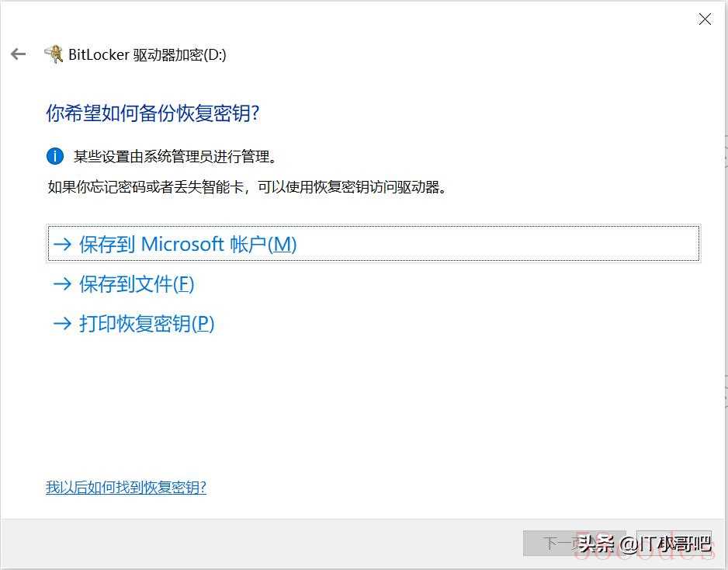Click the BitLocker key-and-lock icon
The width and height of the screenshot is (728, 570).
click(x=54, y=54)
